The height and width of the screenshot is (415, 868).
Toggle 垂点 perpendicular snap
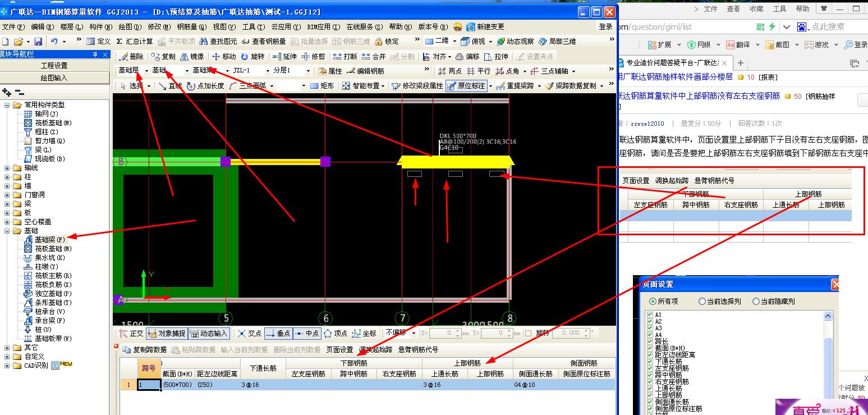pos(278,334)
